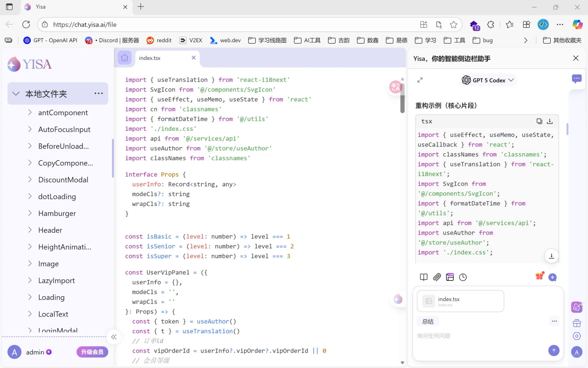This screenshot has height=368, width=588.
Task: Open more quick actions beside 总结
Action: point(554,321)
